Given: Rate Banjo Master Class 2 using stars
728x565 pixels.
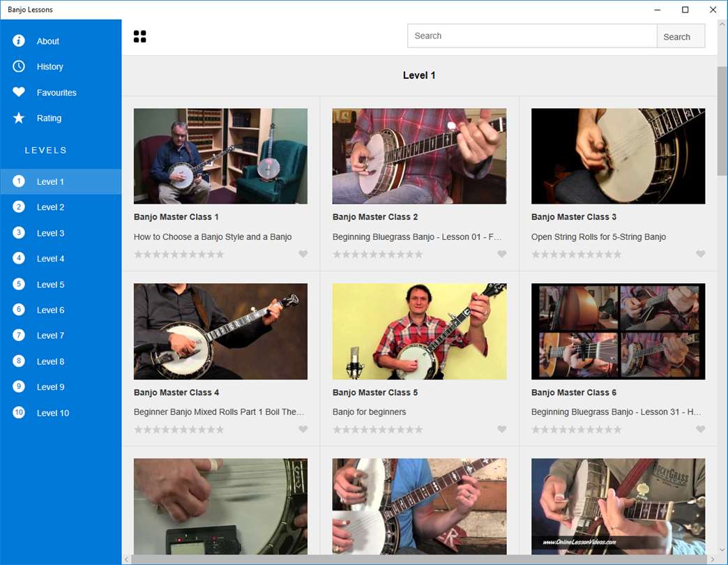Looking at the screenshot, I should tap(378, 255).
